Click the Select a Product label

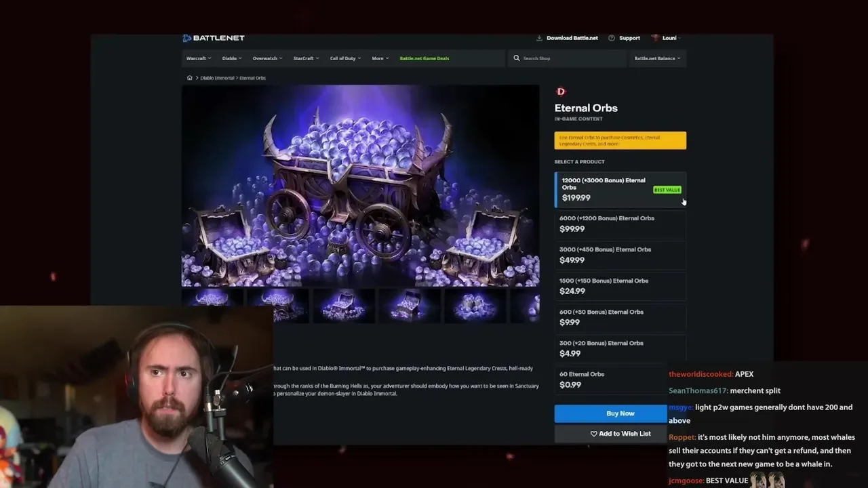click(579, 162)
